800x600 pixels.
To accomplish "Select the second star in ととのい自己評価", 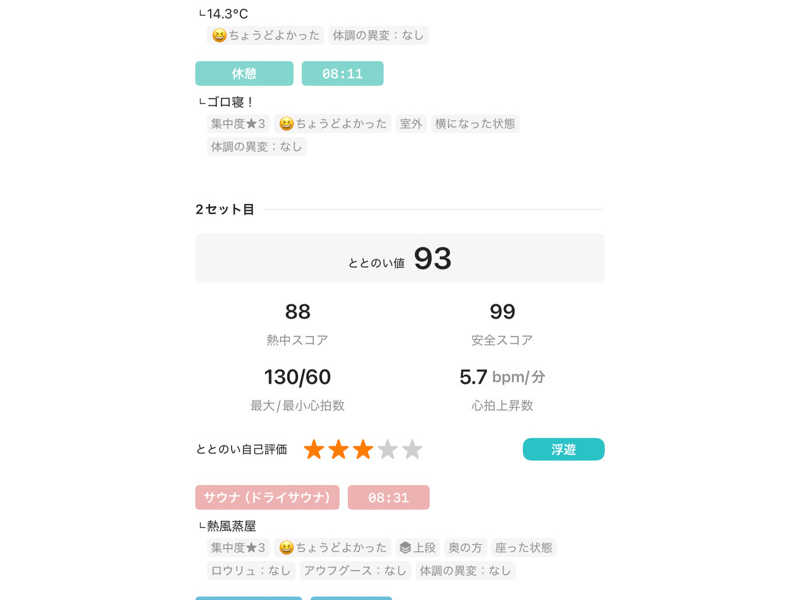I will coord(338,450).
